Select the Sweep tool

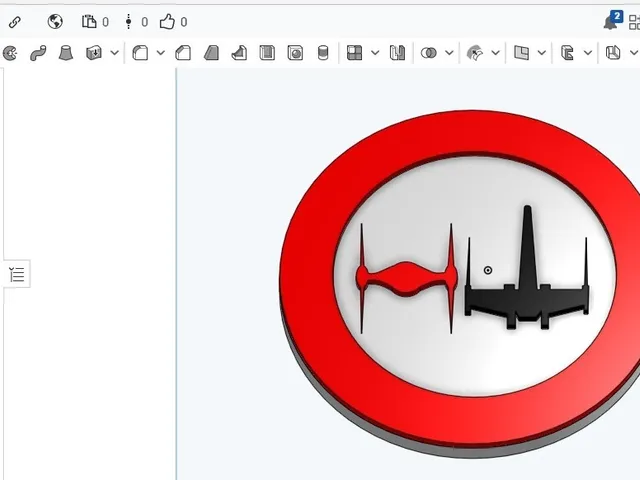(x=38, y=53)
